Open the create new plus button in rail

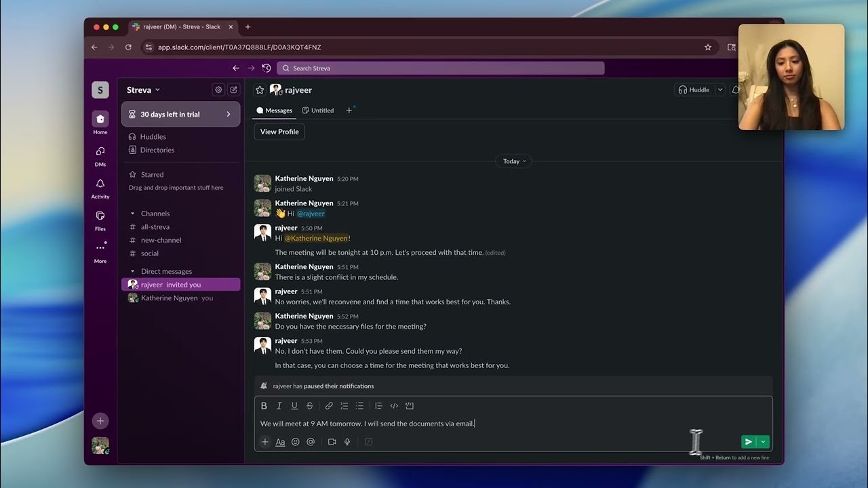pyautogui.click(x=100, y=421)
